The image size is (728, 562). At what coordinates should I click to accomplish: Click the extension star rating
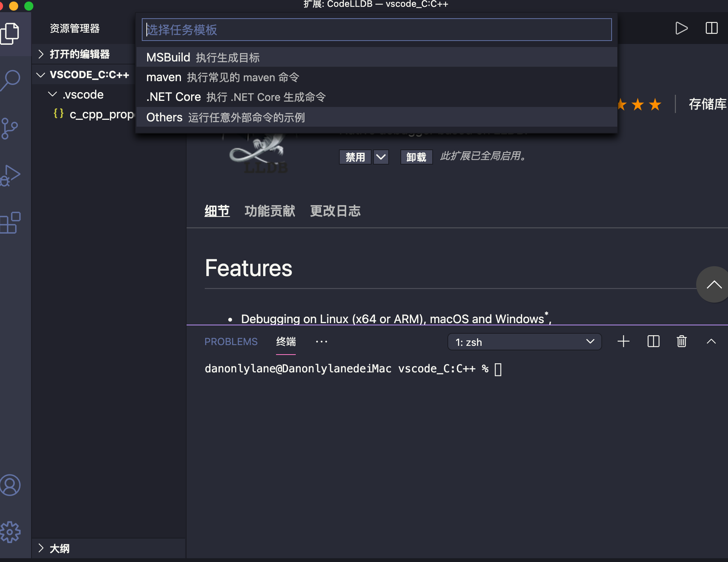pyautogui.click(x=637, y=104)
